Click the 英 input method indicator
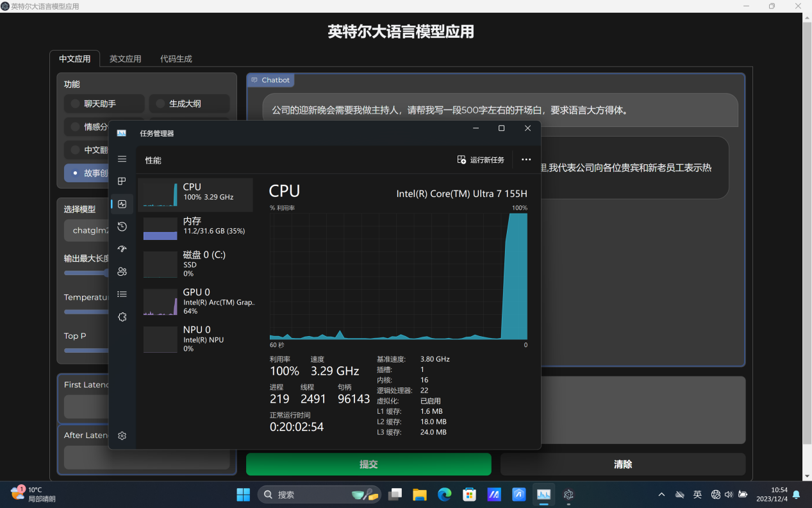The height and width of the screenshot is (508, 812). [x=697, y=495]
